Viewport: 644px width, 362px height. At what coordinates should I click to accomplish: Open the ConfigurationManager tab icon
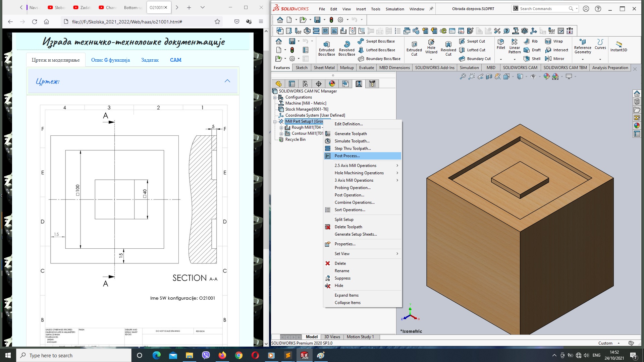pyautogui.click(x=305, y=84)
